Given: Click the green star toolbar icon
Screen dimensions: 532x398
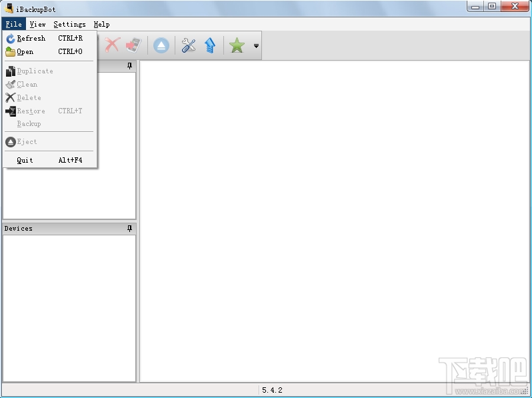Looking at the screenshot, I should coord(237,45).
